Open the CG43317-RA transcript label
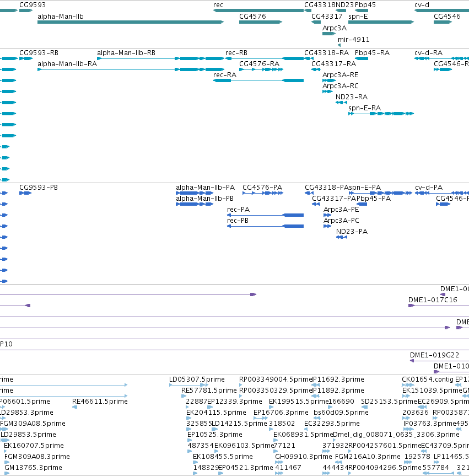The width and height of the screenshot is (469, 476). click(333, 64)
